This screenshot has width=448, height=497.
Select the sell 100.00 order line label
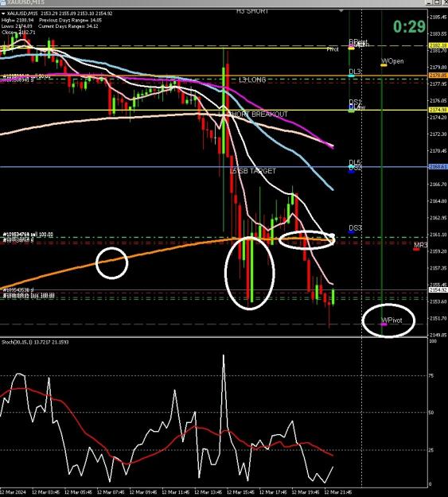coord(28,235)
